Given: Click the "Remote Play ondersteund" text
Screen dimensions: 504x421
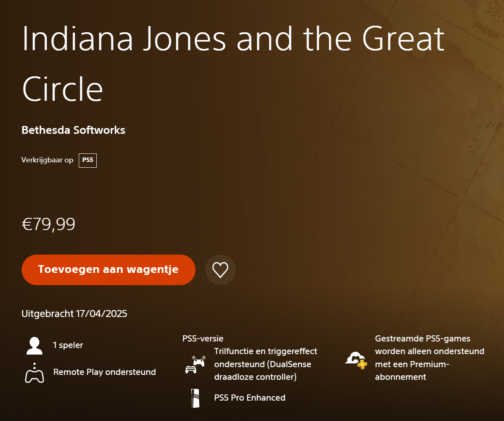Looking at the screenshot, I should (104, 372).
